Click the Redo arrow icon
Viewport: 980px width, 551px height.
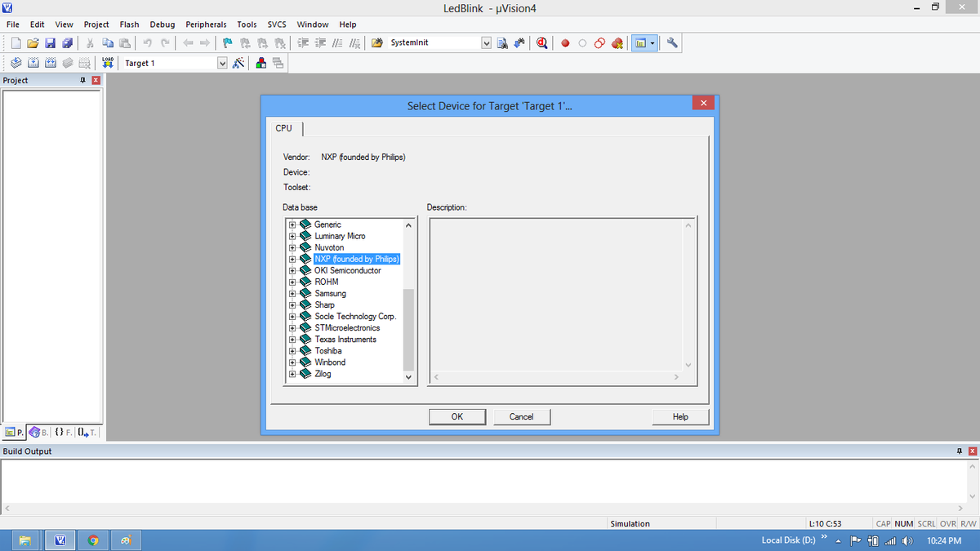click(x=165, y=42)
